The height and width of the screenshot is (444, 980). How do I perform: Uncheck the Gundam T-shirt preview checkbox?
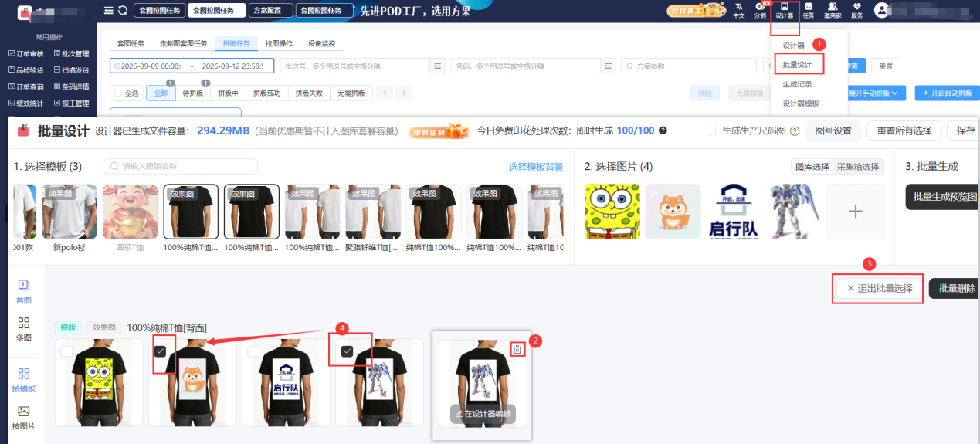tap(347, 351)
